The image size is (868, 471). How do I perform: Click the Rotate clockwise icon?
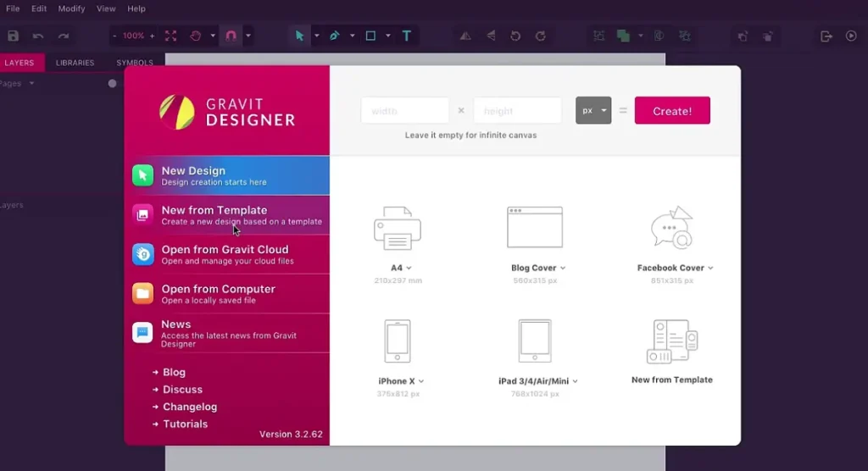coord(540,36)
